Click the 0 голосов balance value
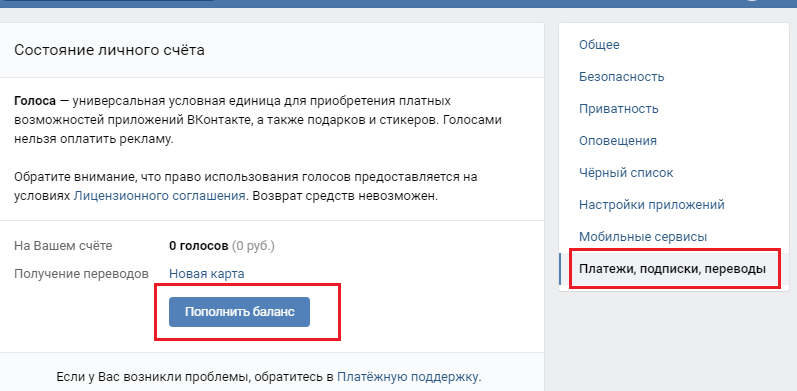Viewport: 797px width, 391px height. click(x=199, y=246)
